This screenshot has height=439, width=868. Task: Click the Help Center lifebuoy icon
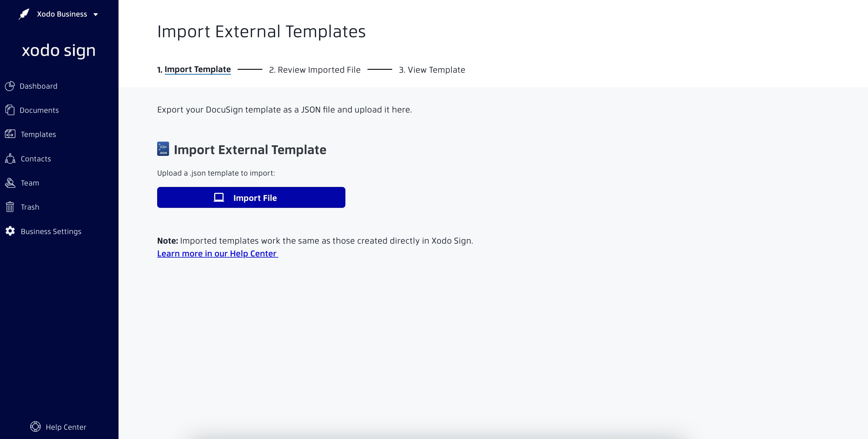pos(36,426)
